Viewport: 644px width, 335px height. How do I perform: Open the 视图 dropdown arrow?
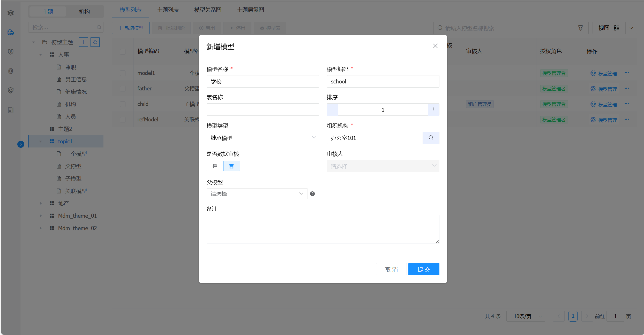[631, 28]
